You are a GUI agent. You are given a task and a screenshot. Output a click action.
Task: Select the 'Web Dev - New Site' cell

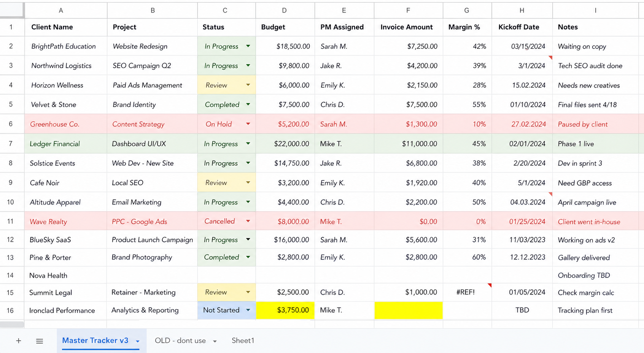click(152, 163)
